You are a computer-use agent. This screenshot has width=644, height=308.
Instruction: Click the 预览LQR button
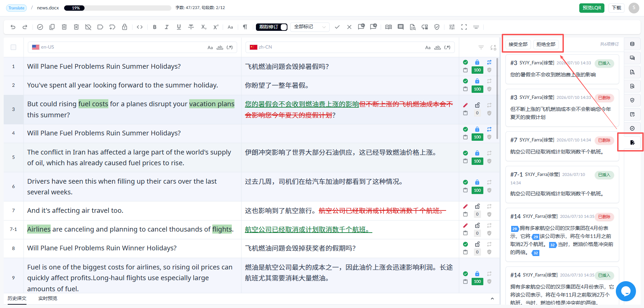[x=592, y=8]
